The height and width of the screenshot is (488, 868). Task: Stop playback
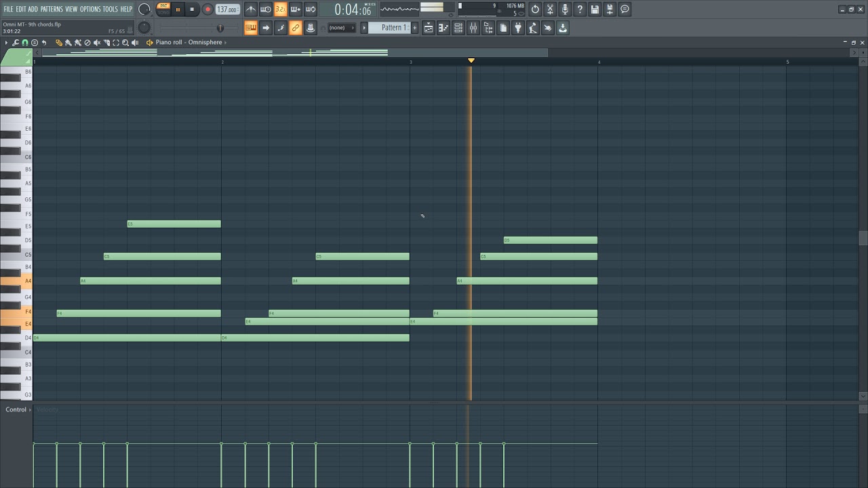192,9
